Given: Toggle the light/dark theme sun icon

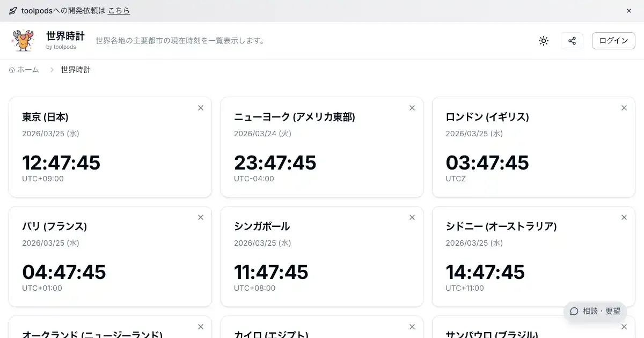Looking at the screenshot, I should 544,41.
